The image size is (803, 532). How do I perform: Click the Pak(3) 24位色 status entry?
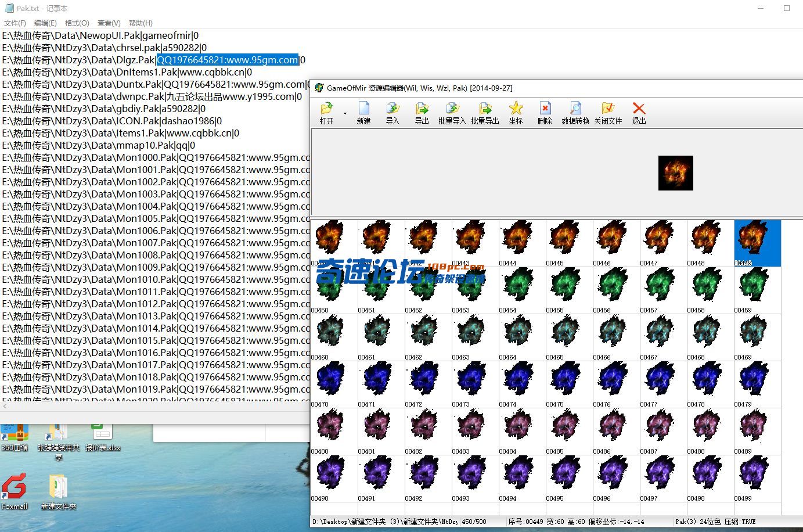click(698, 522)
